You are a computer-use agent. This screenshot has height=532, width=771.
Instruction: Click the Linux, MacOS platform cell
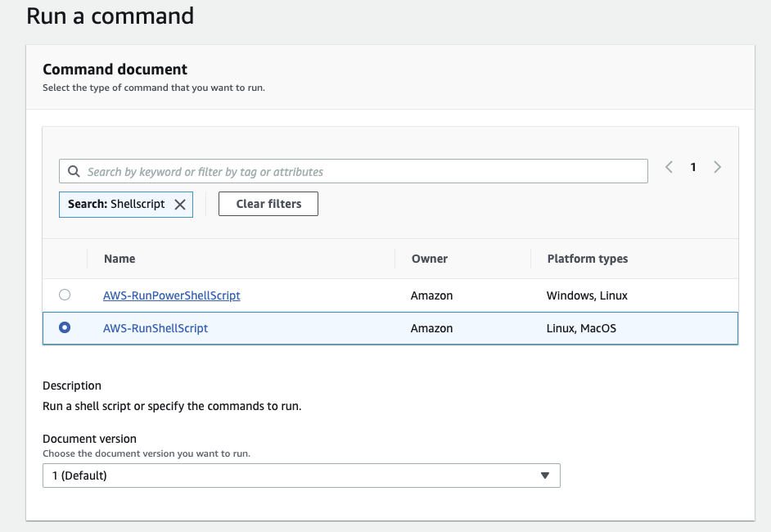tap(581, 328)
